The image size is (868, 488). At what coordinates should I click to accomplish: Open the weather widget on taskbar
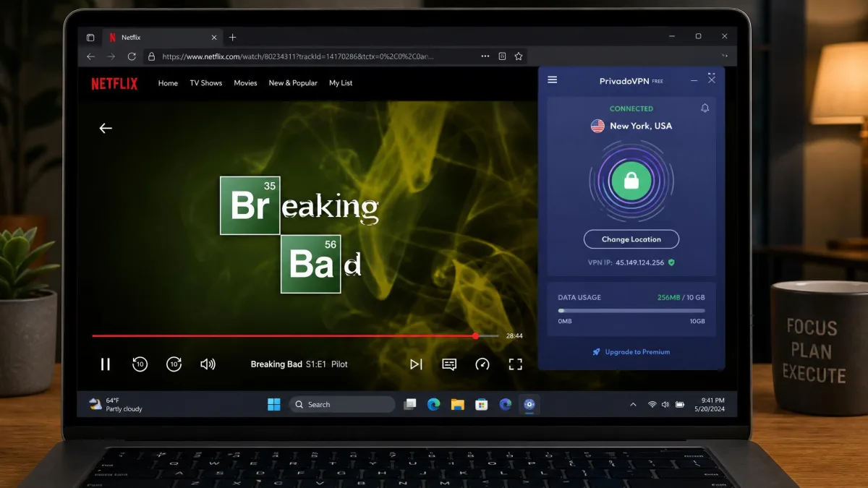pos(116,405)
